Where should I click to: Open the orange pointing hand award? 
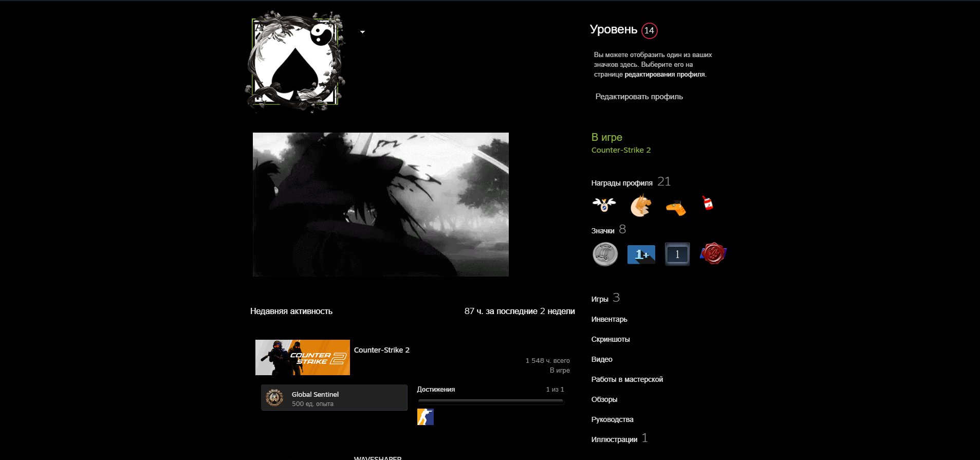pos(676,207)
